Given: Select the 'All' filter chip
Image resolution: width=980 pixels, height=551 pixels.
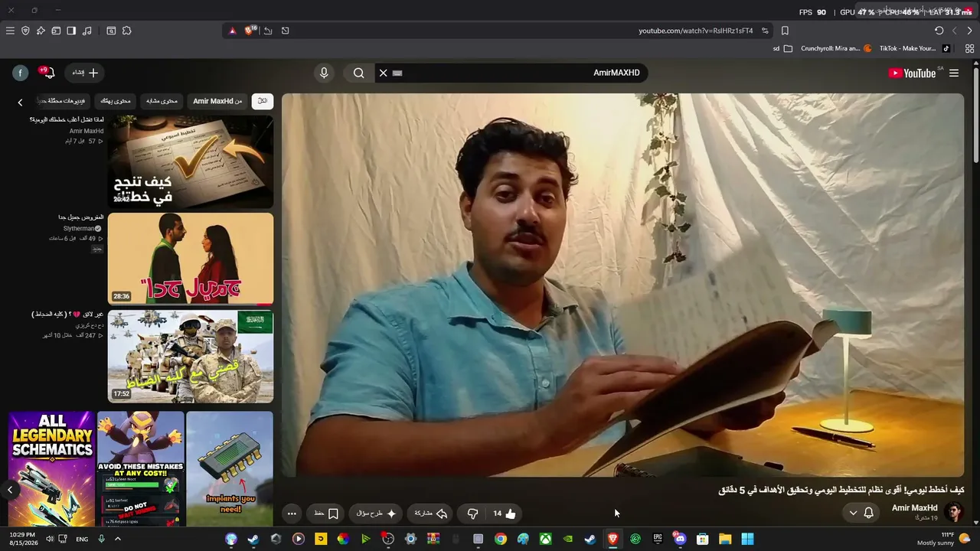Looking at the screenshot, I should click(x=263, y=101).
